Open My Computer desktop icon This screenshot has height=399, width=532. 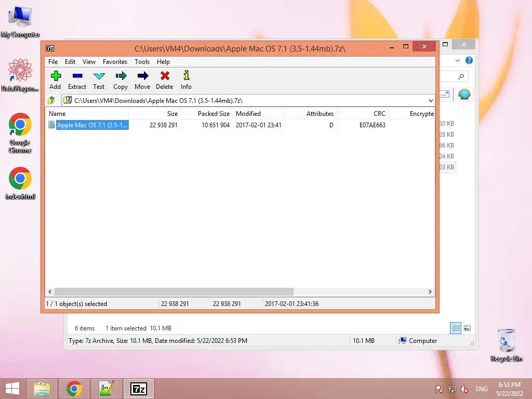pyautogui.click(x=20, y=22)
